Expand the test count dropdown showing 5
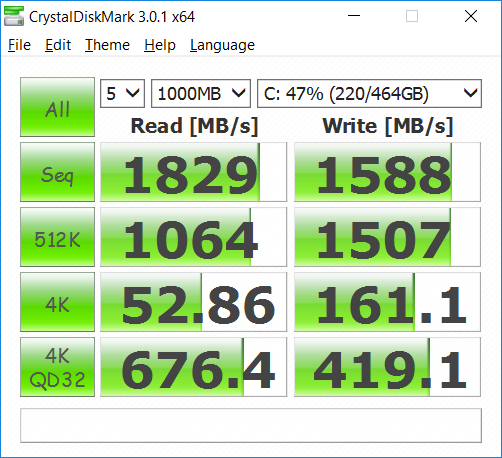Screen dimensions: 502x458 tap(122, 93)
